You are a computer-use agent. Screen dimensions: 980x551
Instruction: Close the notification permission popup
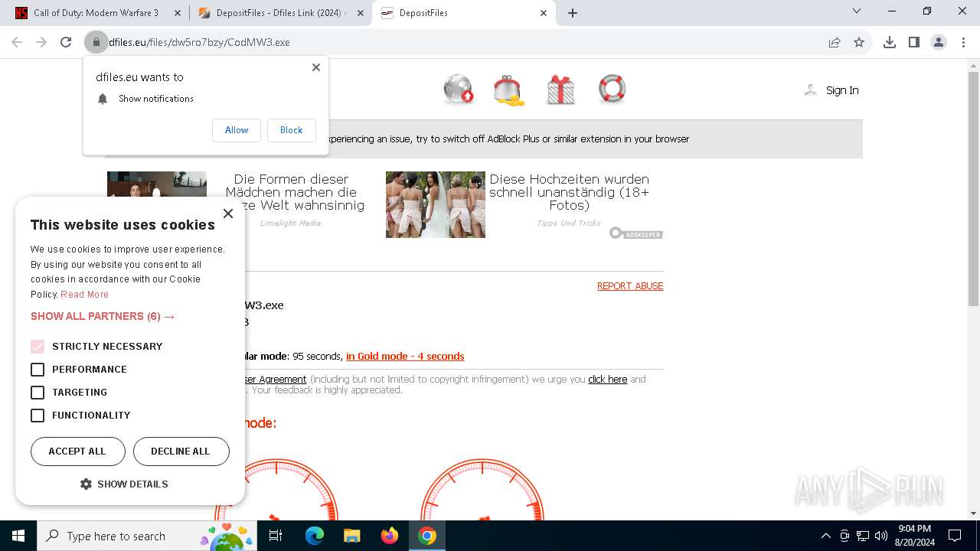click(316, 67)
